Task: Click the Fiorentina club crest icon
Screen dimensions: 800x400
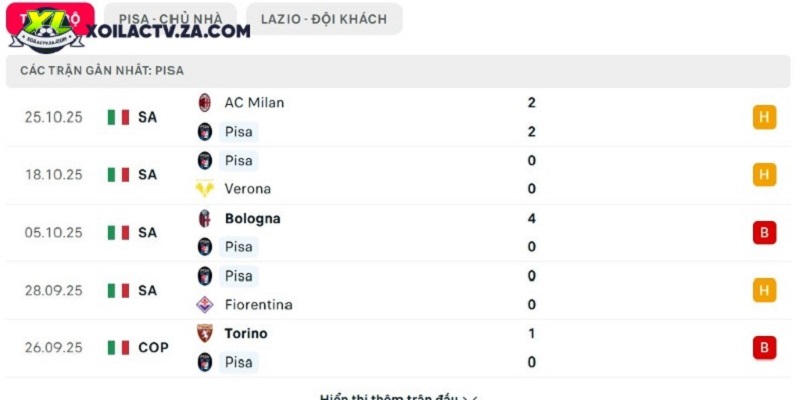Action: coord(205,305)
